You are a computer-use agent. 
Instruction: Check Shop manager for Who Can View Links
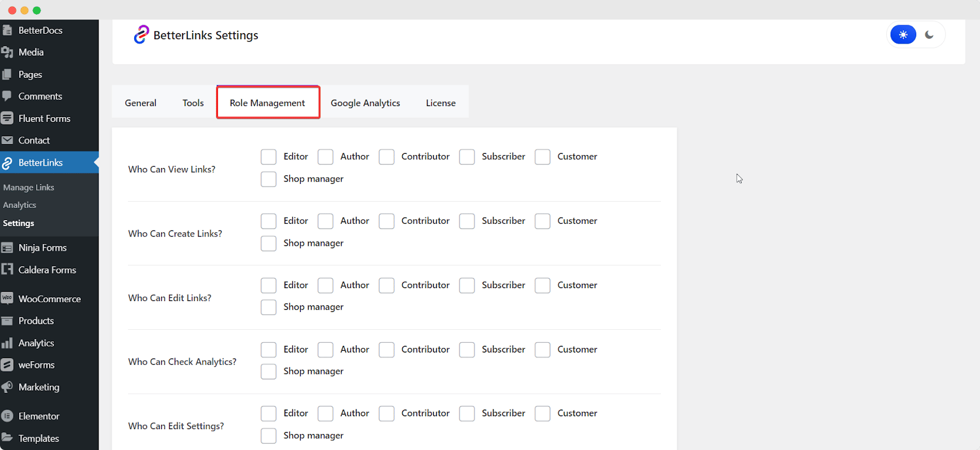268,179
